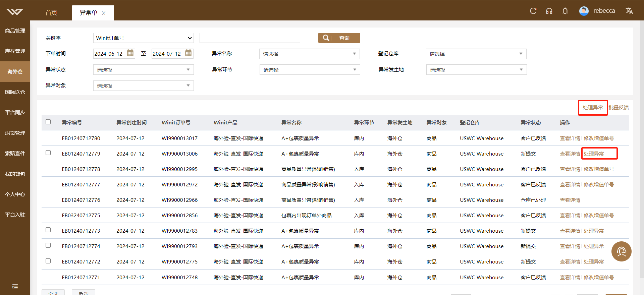The image size is (644, 295).
Task: Click order number WI9900012856
Action: point(179,216)
